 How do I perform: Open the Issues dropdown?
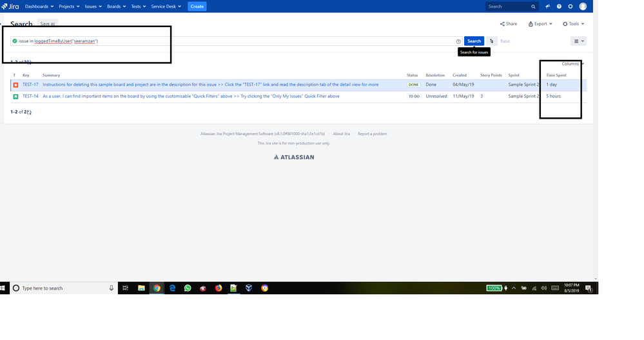pyautogui.click(x=93, y=6)
